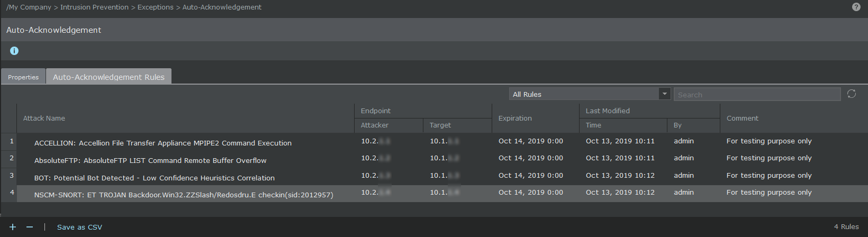Screen dimensions: 868x237
Task: Navigate to Exceptions breadcrumb
Action: [155, 7]
